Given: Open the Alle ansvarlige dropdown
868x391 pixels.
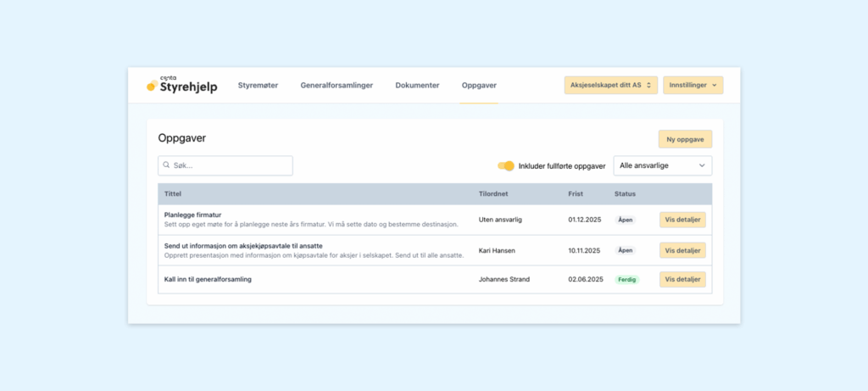Looking at the screenshot, I should (x=662, y=165).
